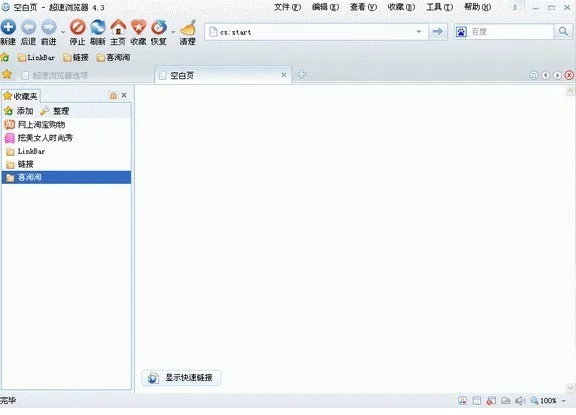This screenshot has height=415, width=576.
Task: Toggle the popup blocker status icon
Action: pyautogui.click(x=491, y=401)
